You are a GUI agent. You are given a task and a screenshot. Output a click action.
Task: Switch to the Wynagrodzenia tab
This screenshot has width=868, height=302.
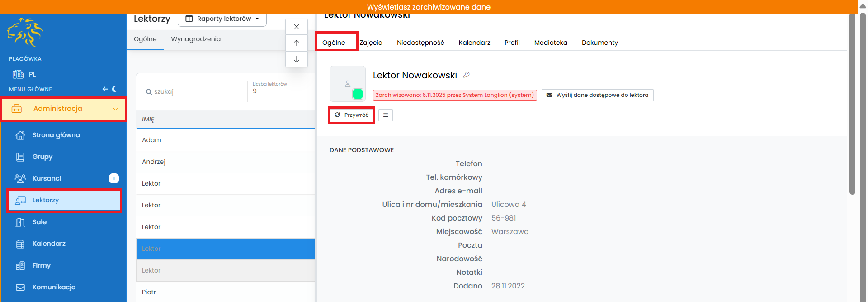point(196,39)
